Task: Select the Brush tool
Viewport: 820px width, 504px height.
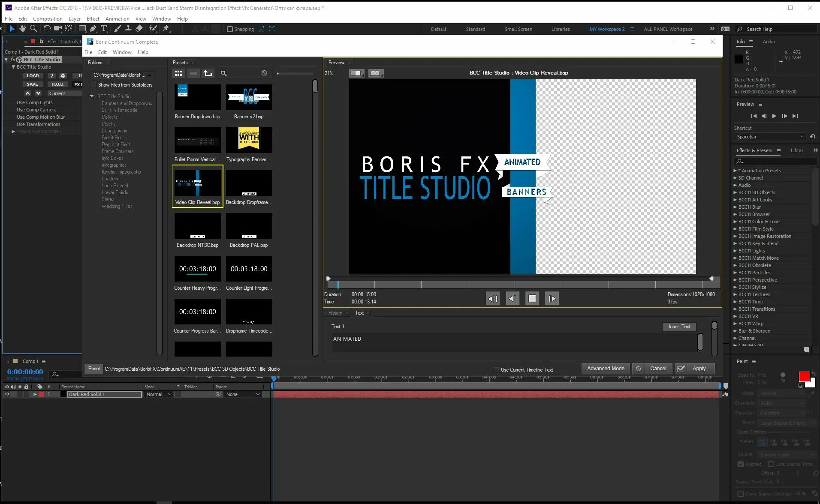Action: coord(118,29)
